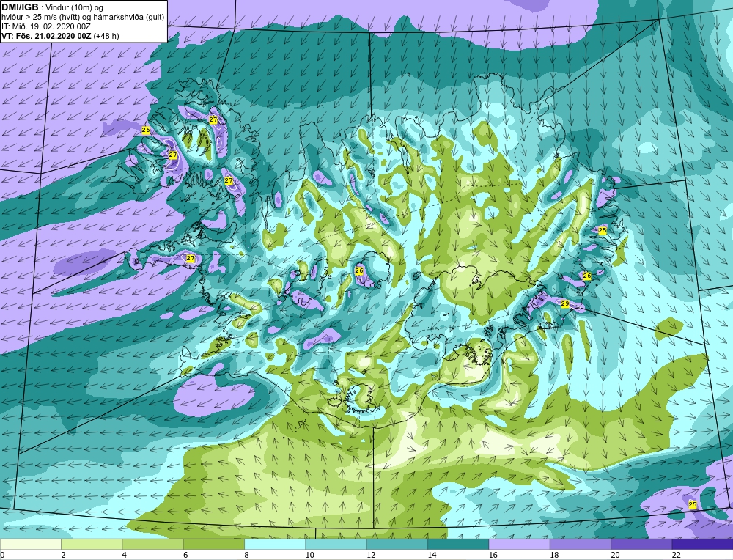Click the legend scale value 4

[x=125, y=555]
